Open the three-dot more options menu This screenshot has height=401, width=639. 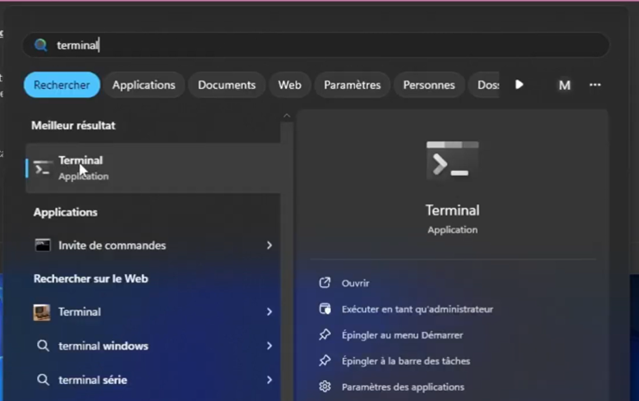coord(595,85)
